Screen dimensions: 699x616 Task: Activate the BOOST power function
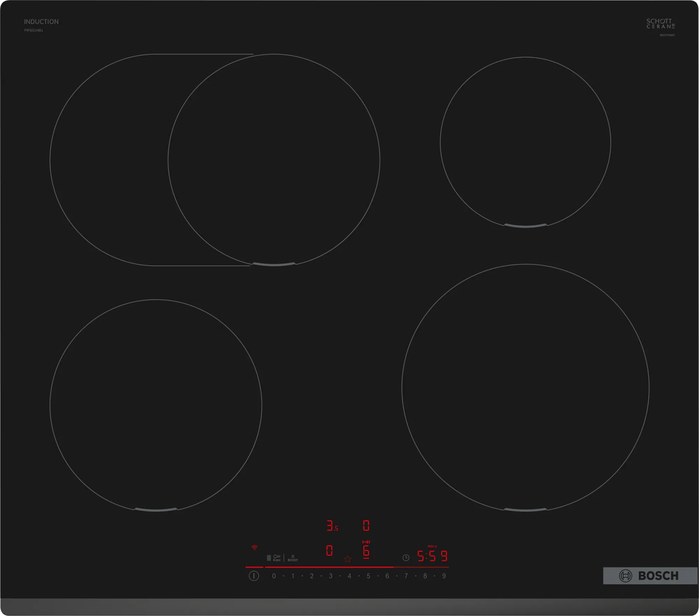pos(293,558)
